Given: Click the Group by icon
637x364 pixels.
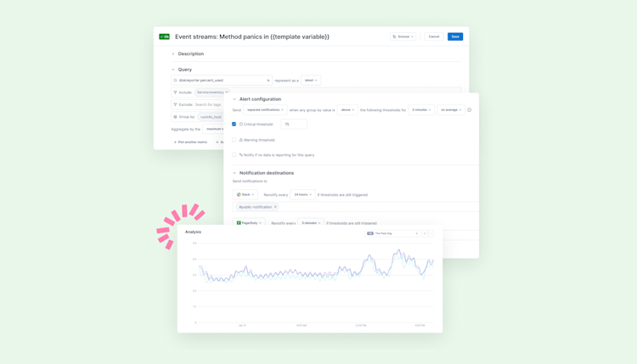Looking at the screenshot, I should point(175,117).
